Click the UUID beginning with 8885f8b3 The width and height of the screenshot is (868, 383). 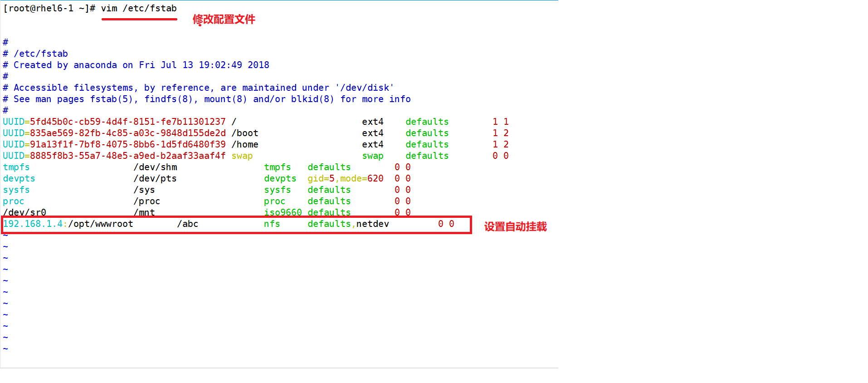(x=128, y=156)
